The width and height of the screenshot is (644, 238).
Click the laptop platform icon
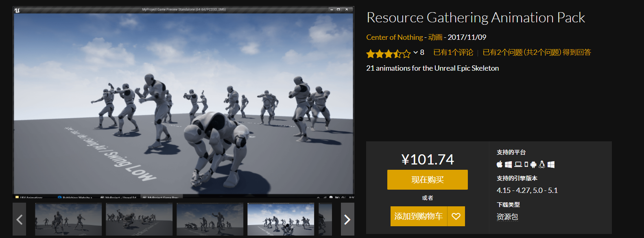tap(518, 164)
